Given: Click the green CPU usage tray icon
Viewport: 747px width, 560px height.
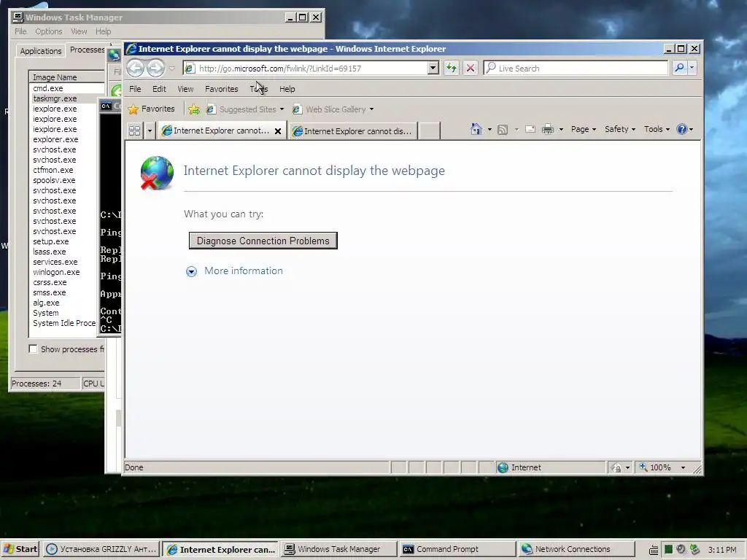Looking at the screenshot, I should point(668,549).
